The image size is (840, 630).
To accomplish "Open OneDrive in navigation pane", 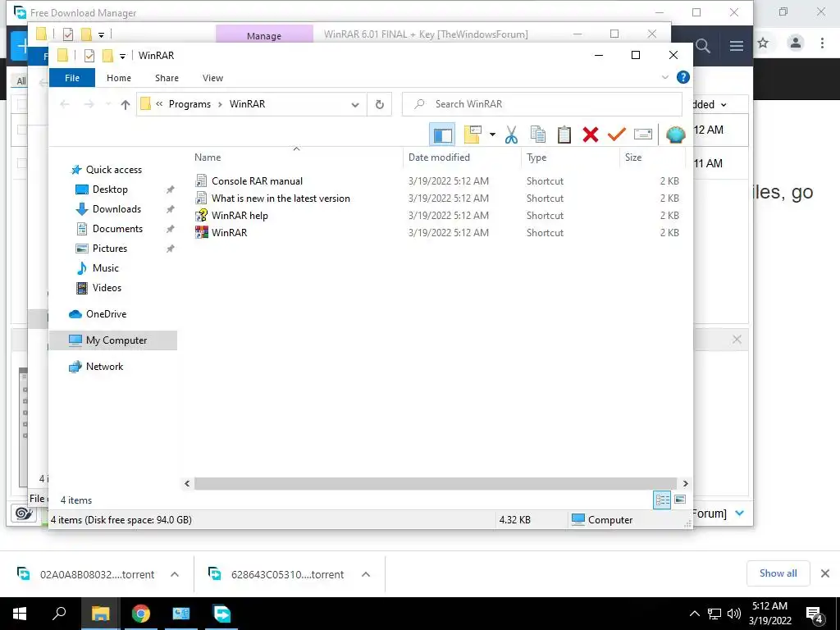I will [x=106, y=314].
